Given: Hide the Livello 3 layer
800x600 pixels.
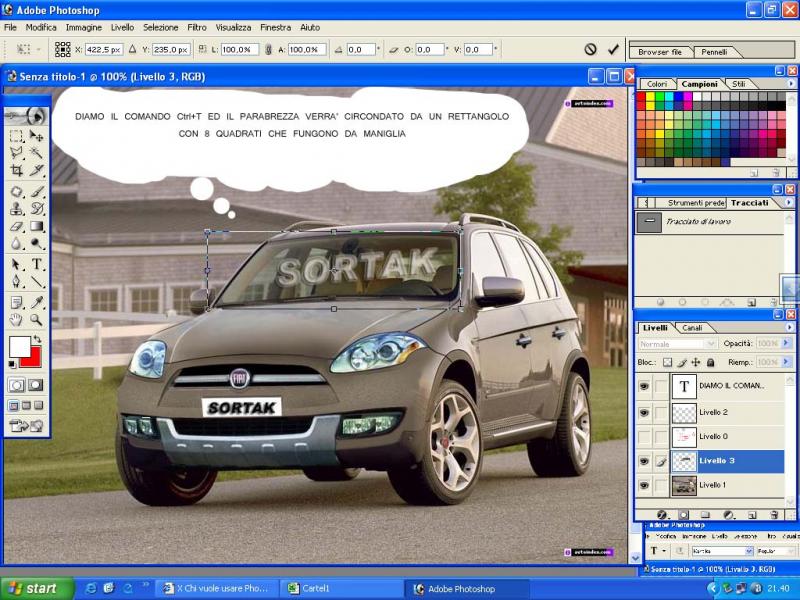Looking at the screenshot, I should click(644, 461).
